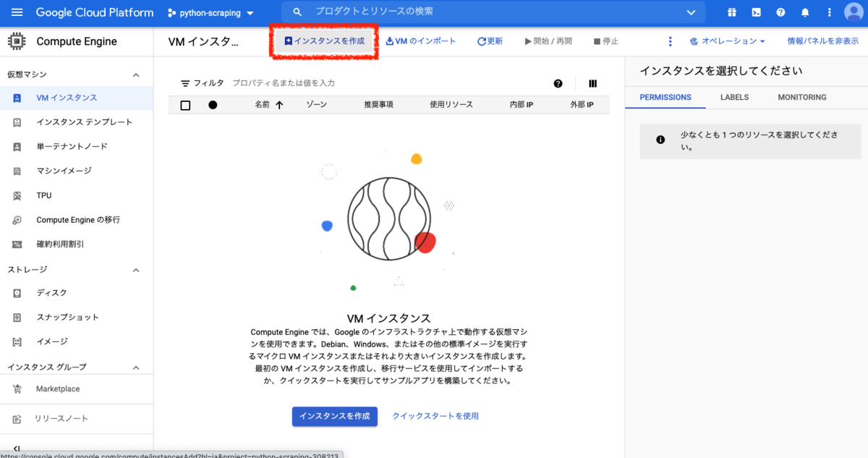This screenshot has height=458, width=868.
Task: Click the 停止 stop button
Action: click(x=606, y=41)
